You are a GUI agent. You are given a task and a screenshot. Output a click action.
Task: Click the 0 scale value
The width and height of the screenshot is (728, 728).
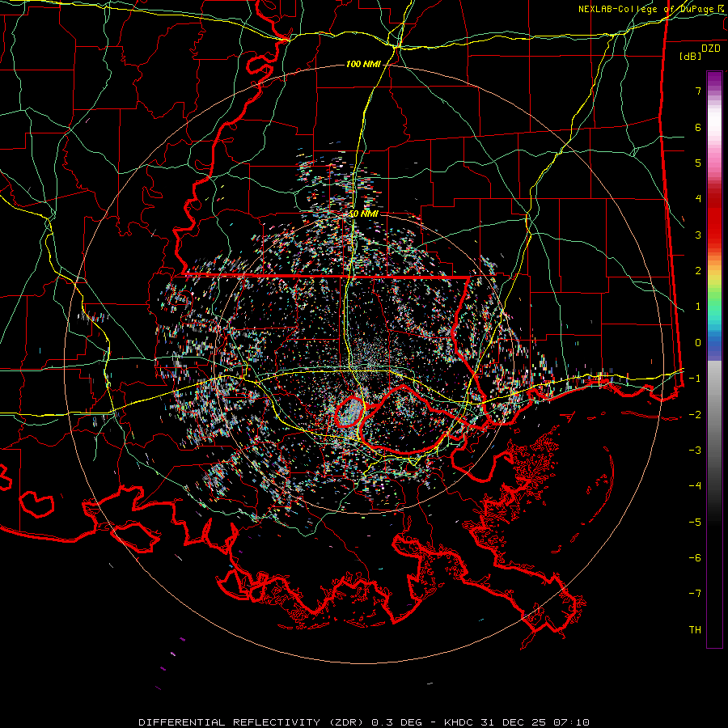coord(698,343)
